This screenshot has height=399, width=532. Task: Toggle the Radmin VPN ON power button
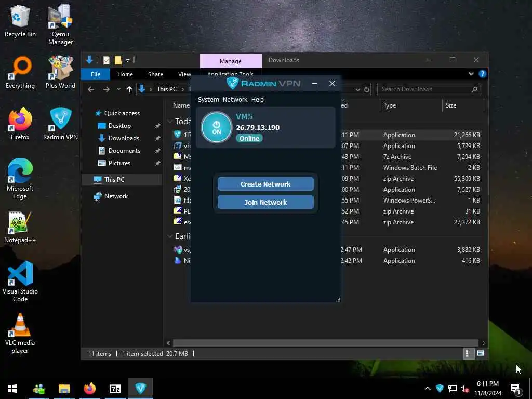(x=217, y=127)
